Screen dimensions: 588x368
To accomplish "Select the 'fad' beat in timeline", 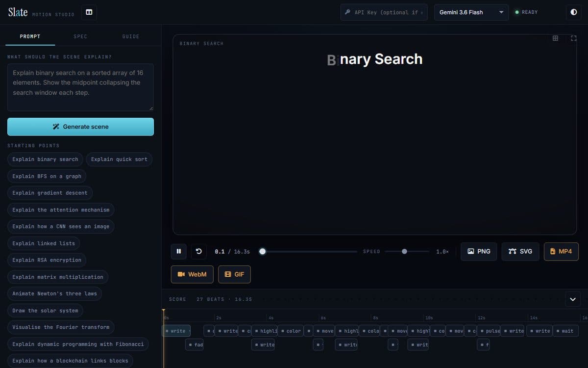I will pos(195,345).
